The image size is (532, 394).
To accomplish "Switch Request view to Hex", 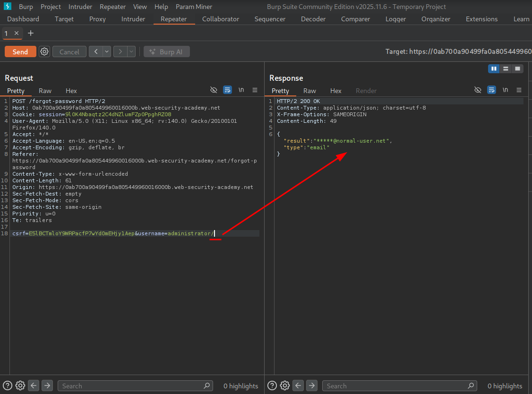I will click(71, 91).
